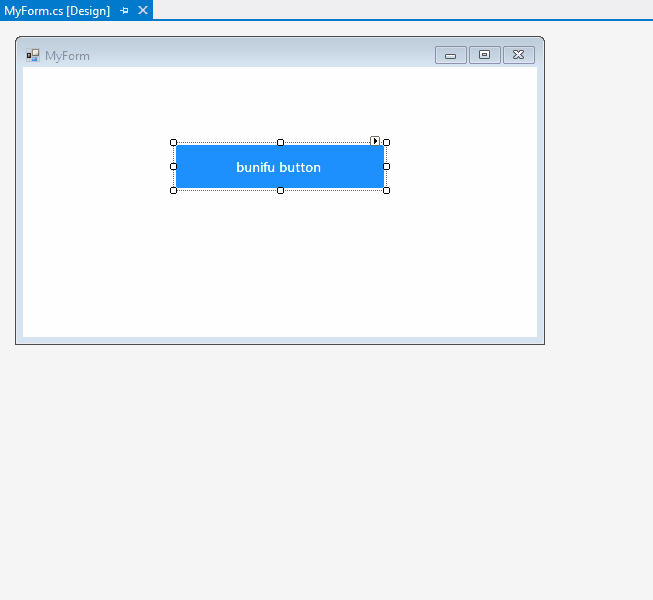Open the smart tag arrow on bunifu button
Viewport: 653px width, 600px height.
[375, 141]
